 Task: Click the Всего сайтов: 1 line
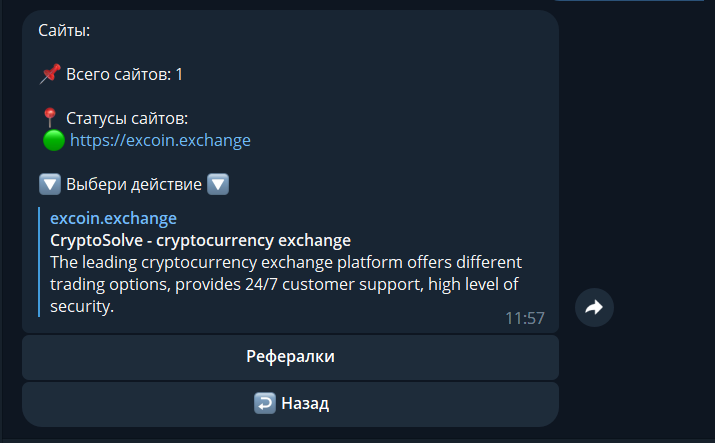point(124,74)
